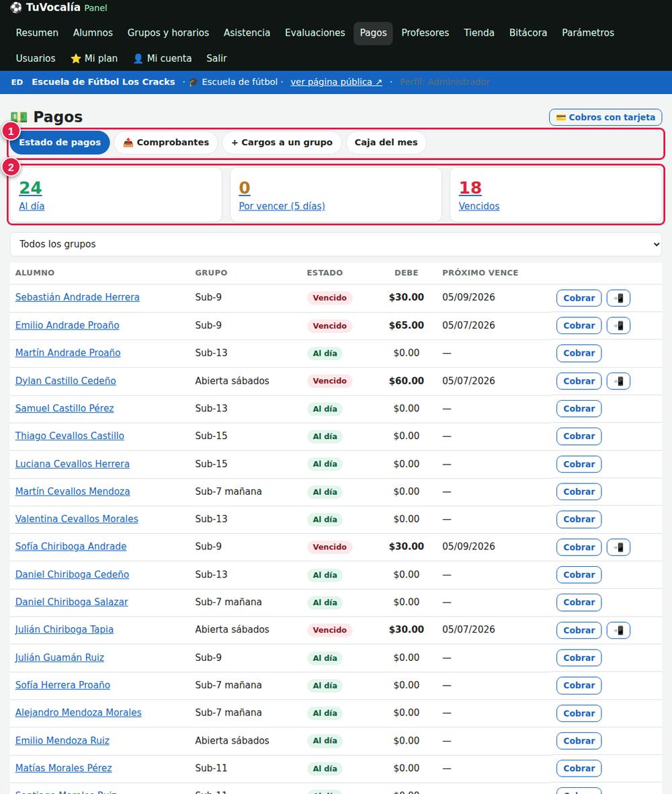Go to the Caja del mes tab

(x=386, y=143)
